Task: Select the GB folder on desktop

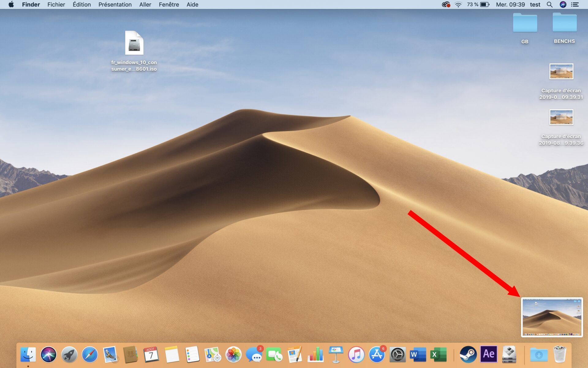Action: (x=525, y=23)
